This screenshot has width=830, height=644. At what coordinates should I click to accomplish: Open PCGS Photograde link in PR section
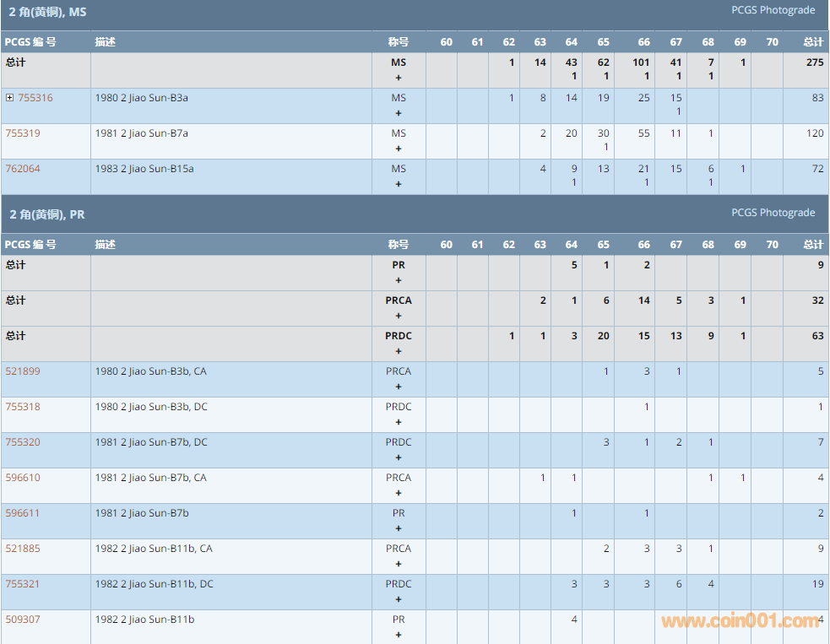pos(773,213)
